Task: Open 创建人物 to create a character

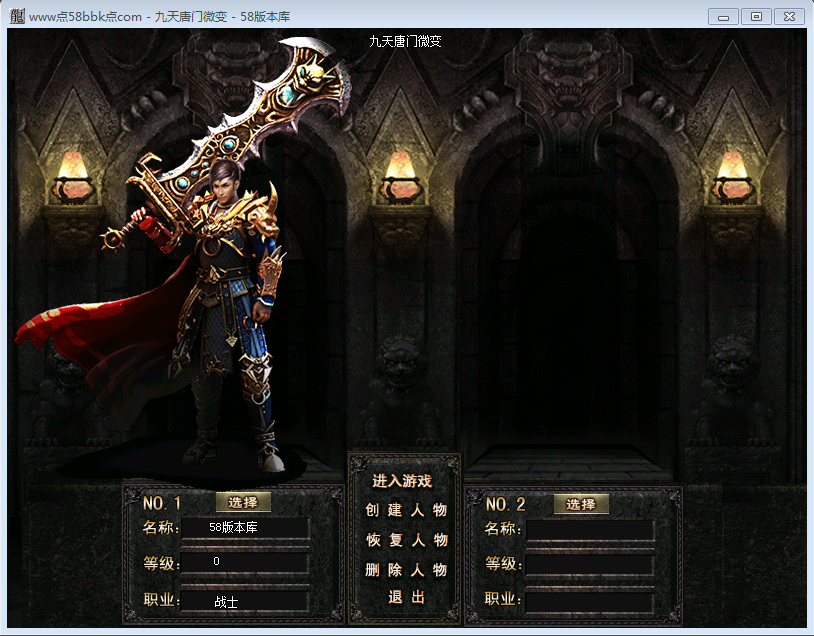Action: point(405,510)
